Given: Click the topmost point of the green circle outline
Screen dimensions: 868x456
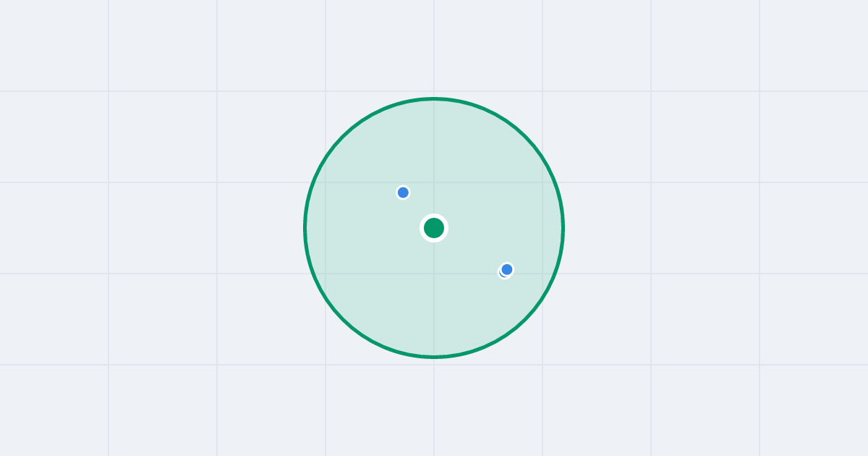Looking at the screenshot, I should [x=434, y=98].
